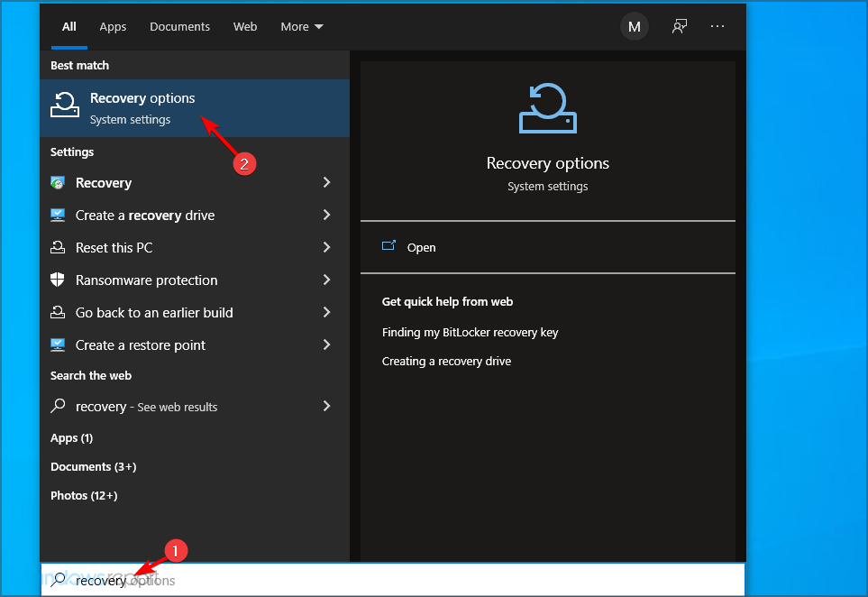This screenshot has width=868, height=597.
Task: Click the Create a recovery drive icon
Action: point(59,215)
